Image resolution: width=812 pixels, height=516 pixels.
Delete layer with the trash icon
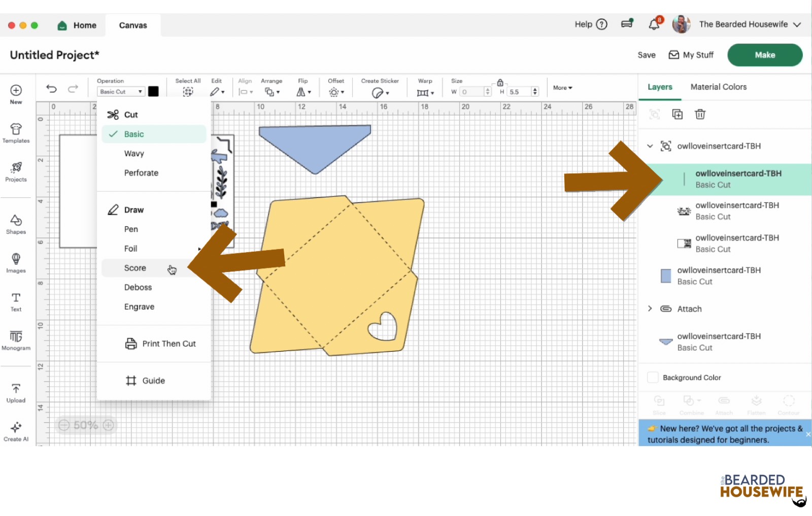tap(700, 114)
